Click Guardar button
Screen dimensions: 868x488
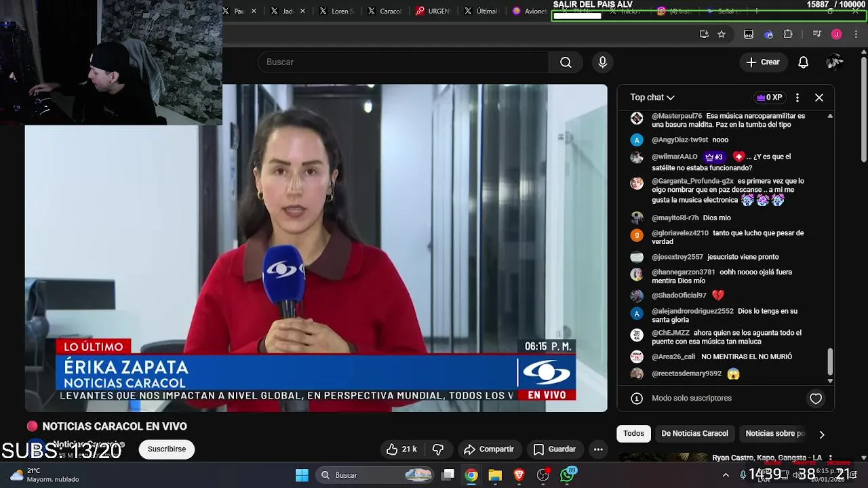tap(555, 449)
